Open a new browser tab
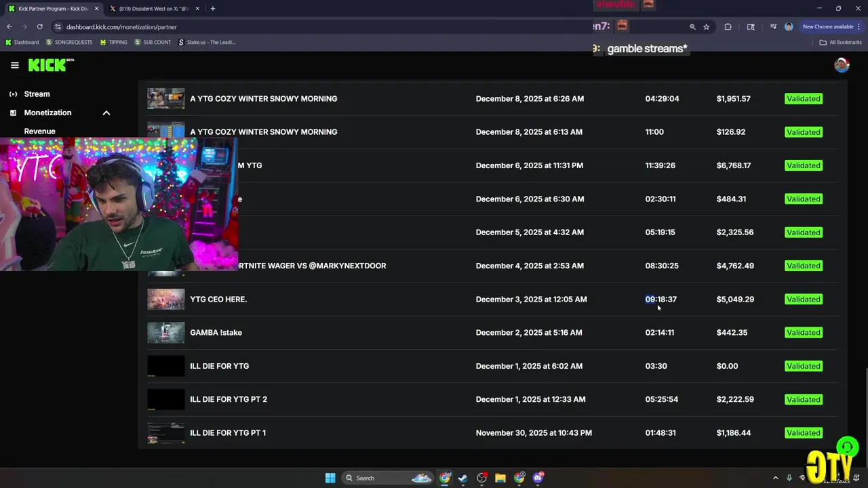The width and height of the screenshot is (868, 488). [x=213, y=9]
